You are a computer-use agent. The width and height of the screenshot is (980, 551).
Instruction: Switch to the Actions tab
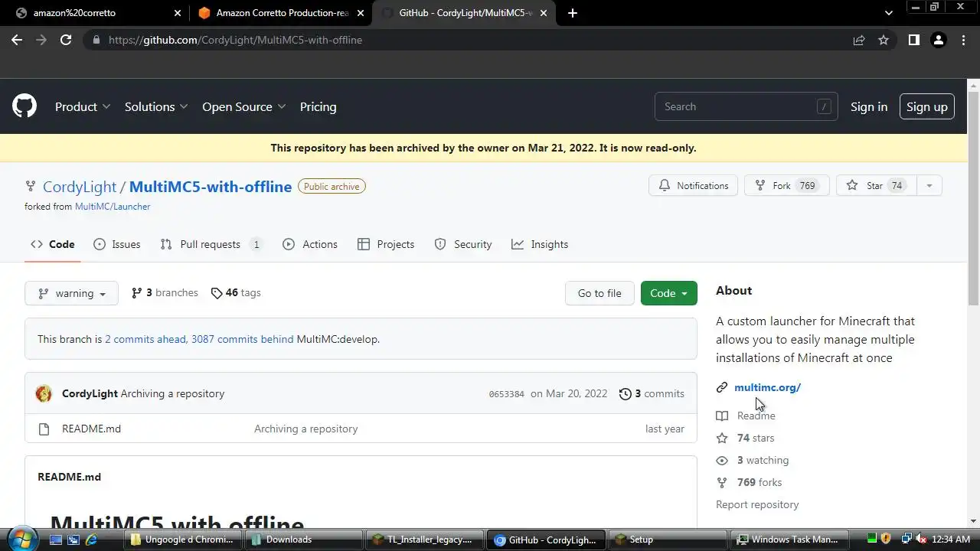coord(310,244)
